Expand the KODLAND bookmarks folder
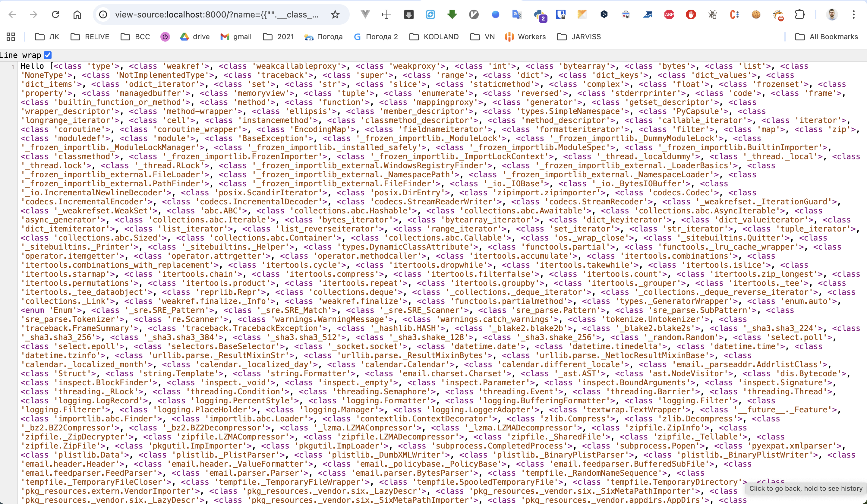This screenshot has width=867, height=504. pyautogui.click(x=434, y=37)
